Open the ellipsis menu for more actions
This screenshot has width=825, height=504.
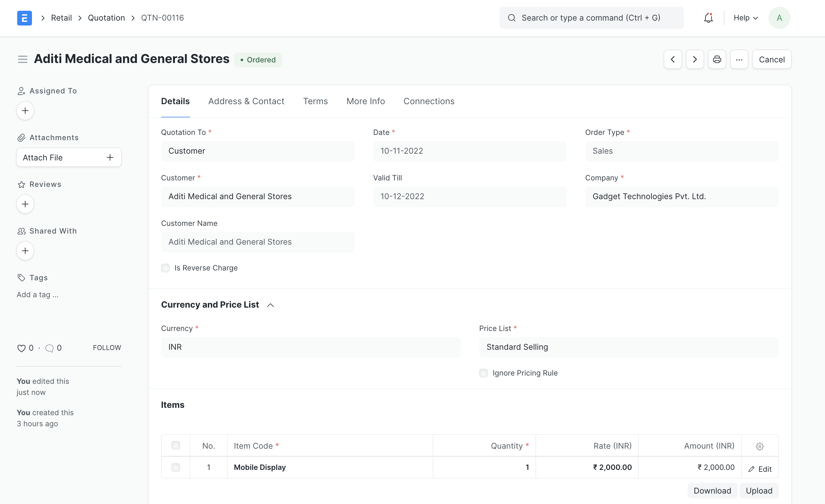point(739,59)
